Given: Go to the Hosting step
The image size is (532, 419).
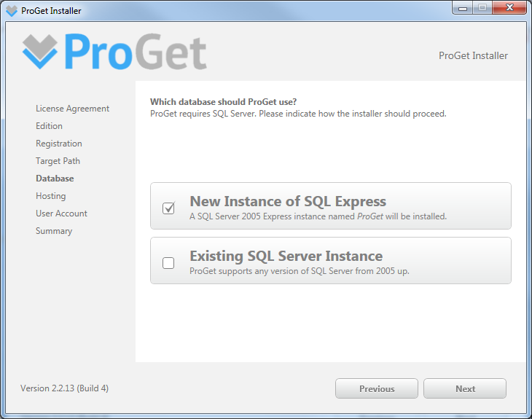Looking at the screenshot, I should click(x=50, y=196).
